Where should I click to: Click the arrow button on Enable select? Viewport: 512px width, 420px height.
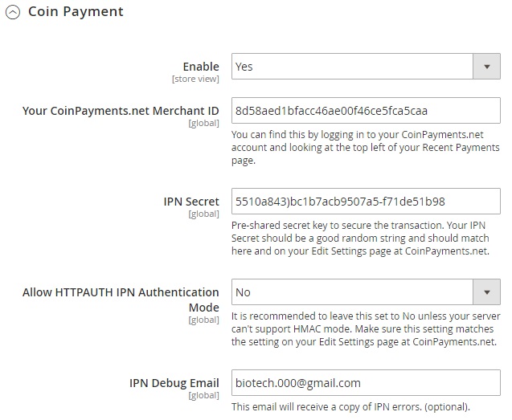(486, 67)
